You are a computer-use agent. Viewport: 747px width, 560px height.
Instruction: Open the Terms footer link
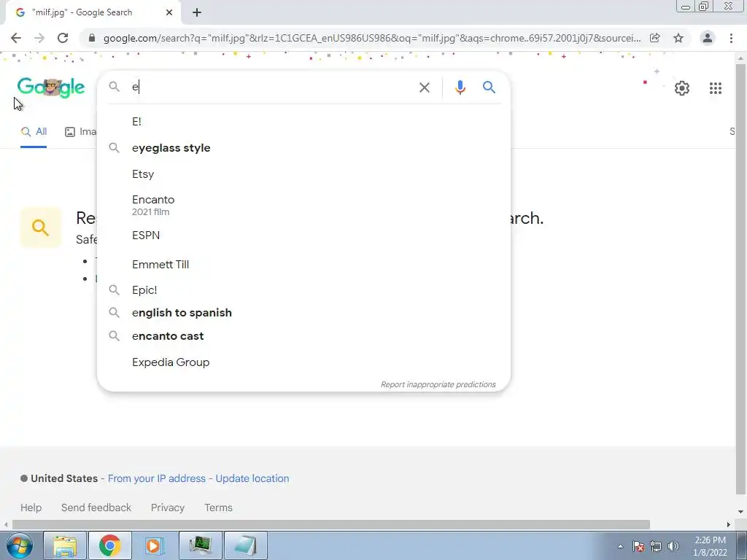218,507
